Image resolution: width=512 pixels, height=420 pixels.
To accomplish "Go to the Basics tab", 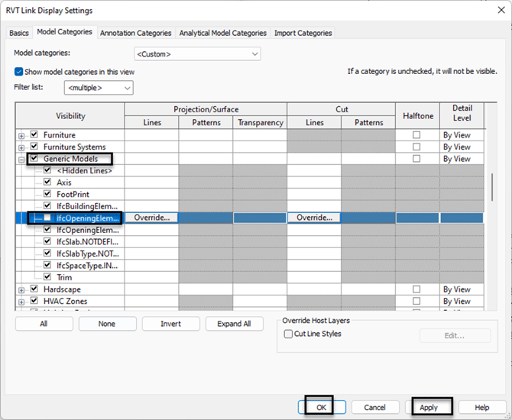I will pyautogui.click(x=19, y=33).
